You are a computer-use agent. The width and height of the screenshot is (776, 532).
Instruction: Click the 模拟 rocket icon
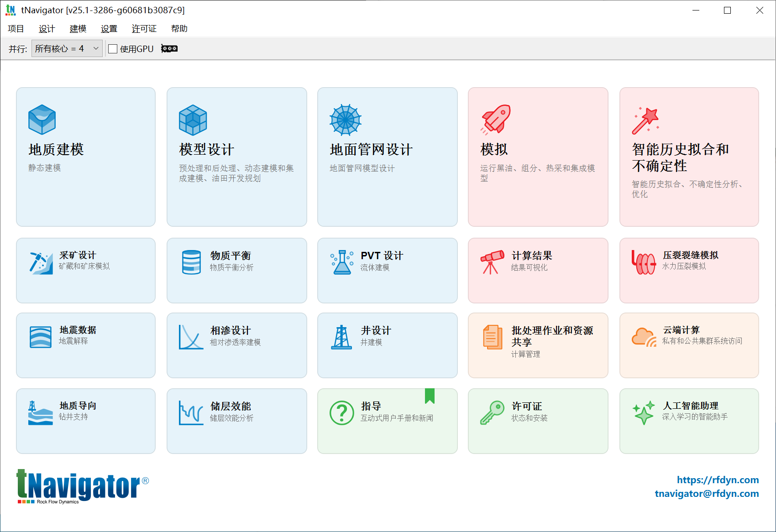tap(496, 120)
